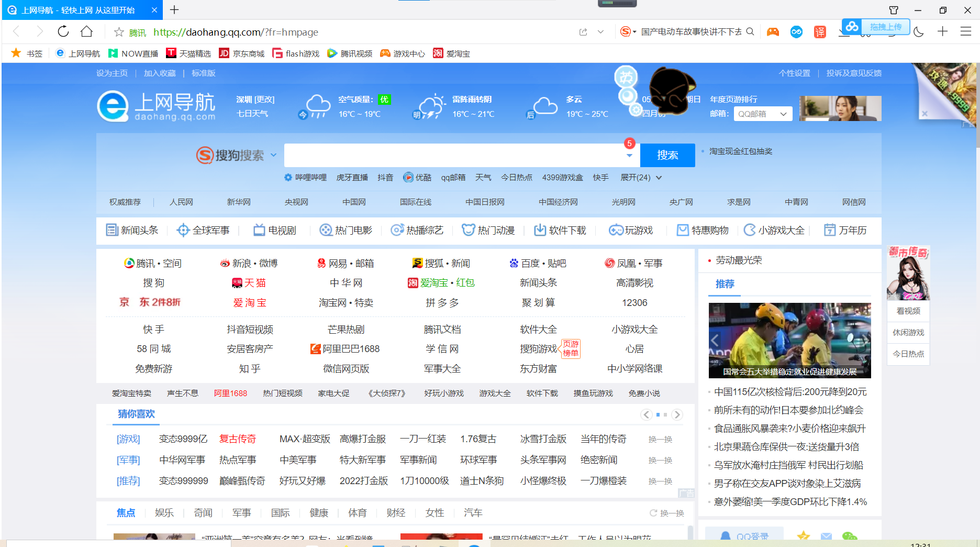
Task: Refresh news list with 换一换
Action: pos(667,513)
